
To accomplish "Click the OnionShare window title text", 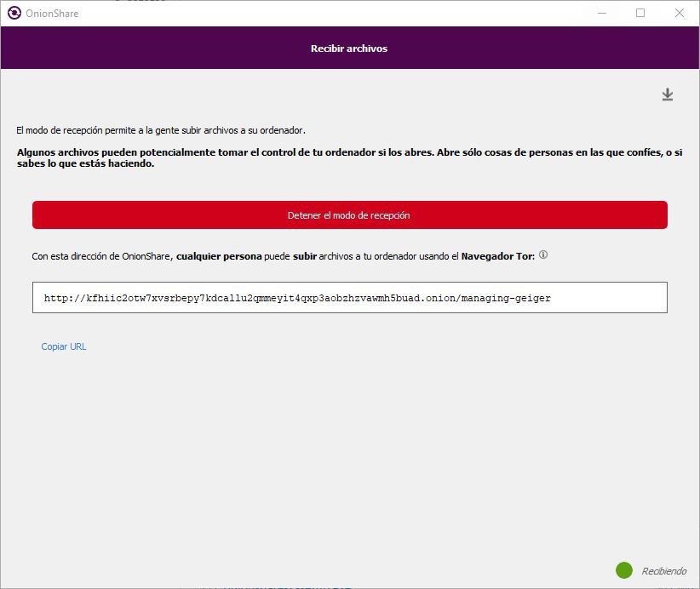I will [x=52, y=14].
